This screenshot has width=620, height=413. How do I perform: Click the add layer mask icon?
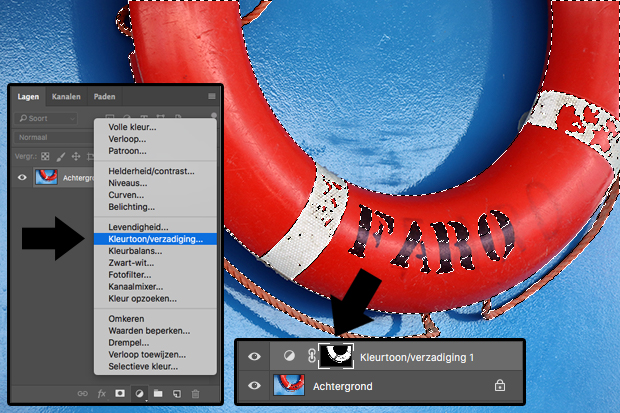(x=117, y=395)
